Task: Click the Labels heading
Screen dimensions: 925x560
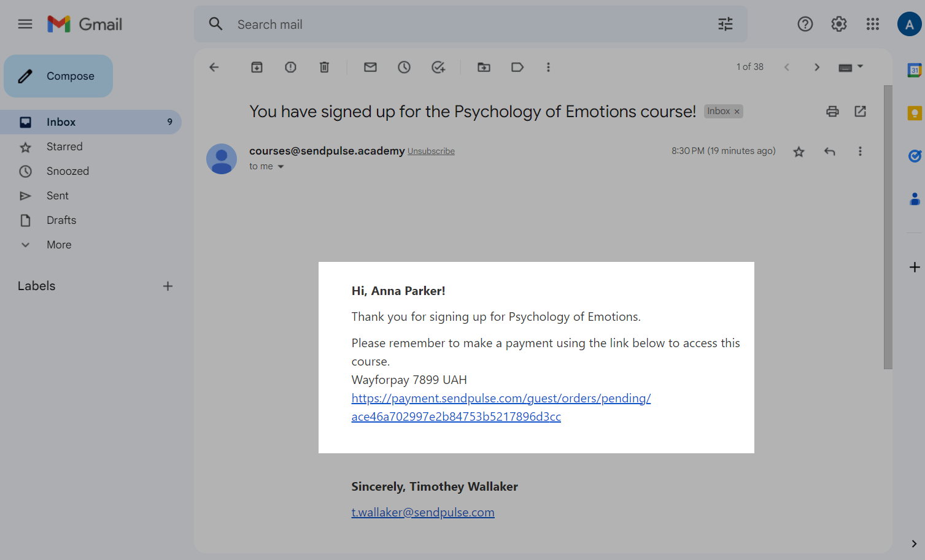Action: pyautogui.click(x=36, y=286)
